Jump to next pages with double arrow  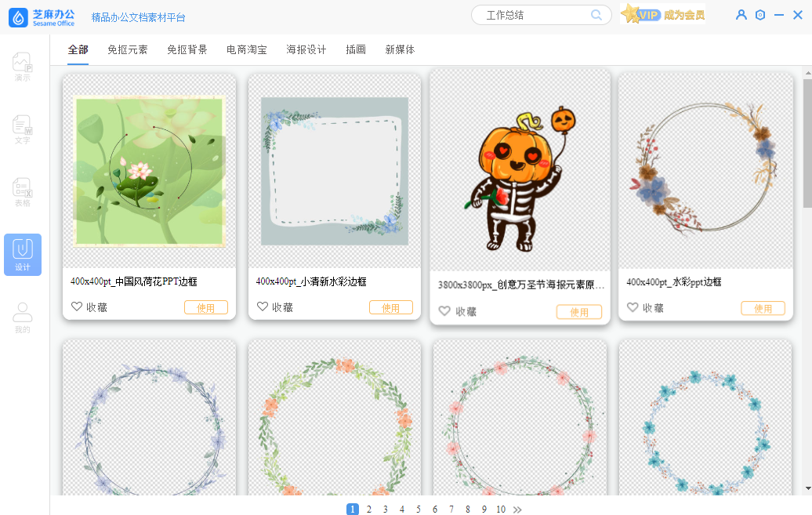tap(517, 510)
